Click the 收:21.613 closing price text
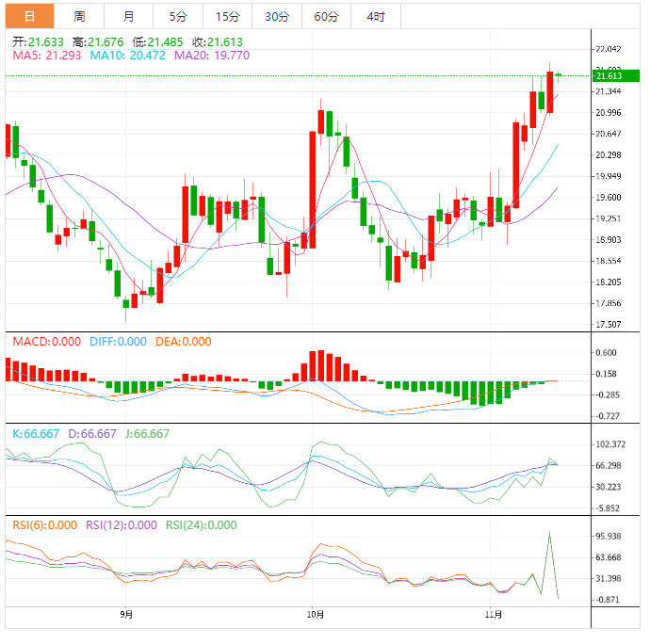Image resolution: width=650 pixels, height=644 pixels. click(x=218, y=41)
